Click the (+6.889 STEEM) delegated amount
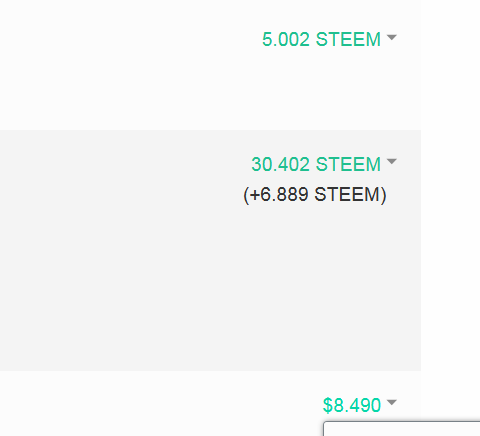 tap(315, 195)
